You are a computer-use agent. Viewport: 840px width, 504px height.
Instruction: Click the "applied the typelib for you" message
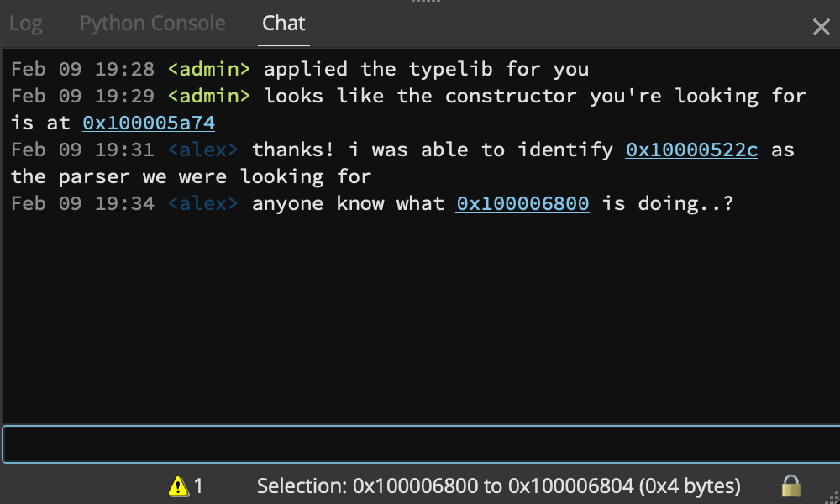[x=426, y=69]
